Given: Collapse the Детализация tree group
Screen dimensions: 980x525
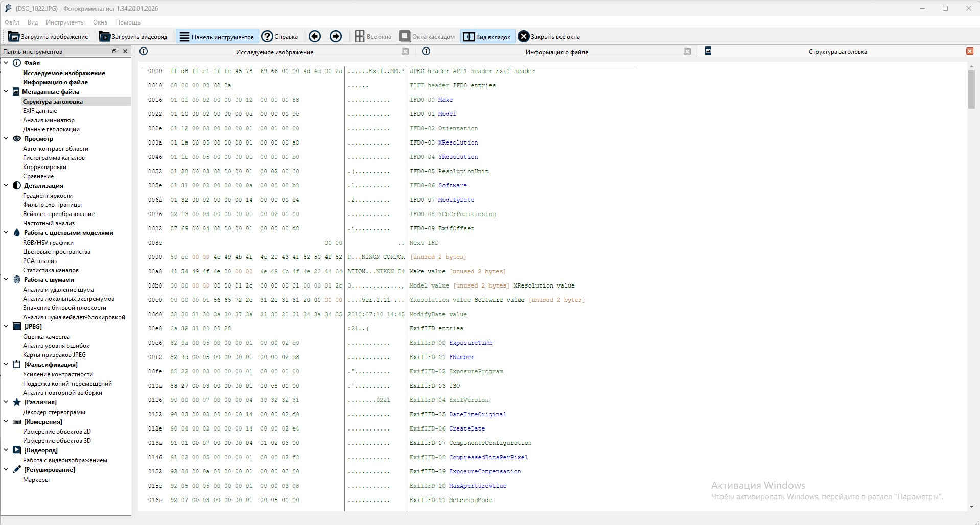Looking at the screenshot, I should coord(6,186).
